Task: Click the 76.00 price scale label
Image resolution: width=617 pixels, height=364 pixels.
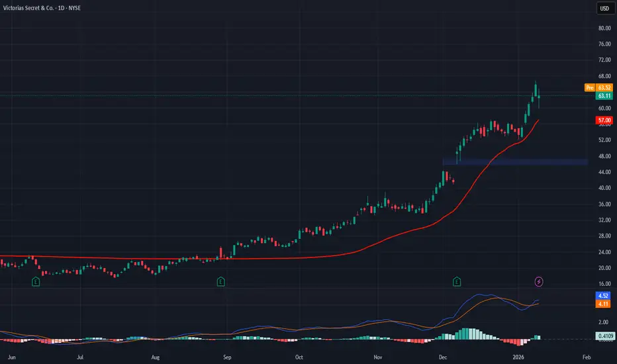Action: (x=604, y=44)
